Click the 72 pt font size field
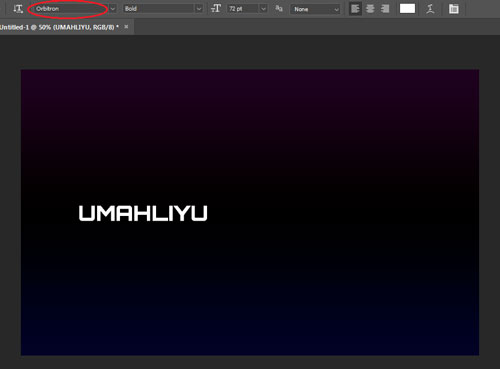The height and width of the screenshot is (369, 500). (243, 9)
